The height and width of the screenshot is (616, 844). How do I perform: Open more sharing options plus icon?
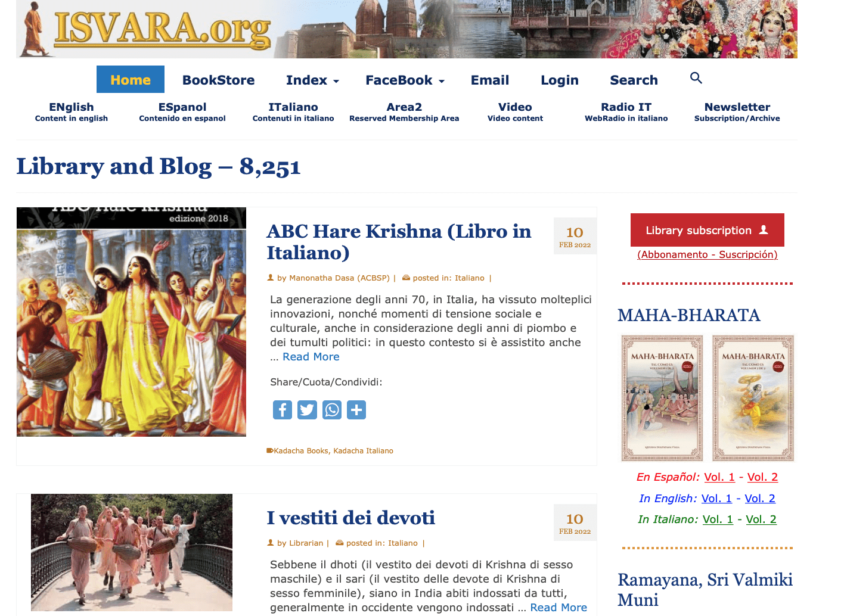[x=356, y=410]
